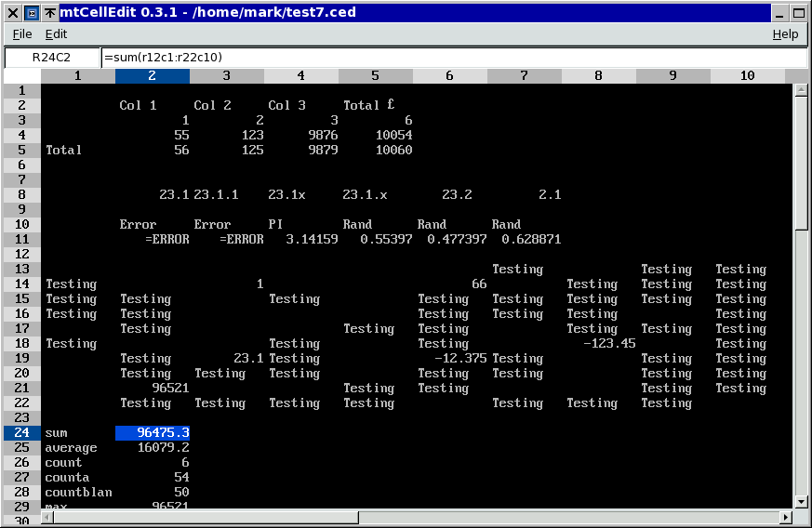Click the vertical scrollbar down arrow
This screenshot has height=528, width=812.
801,502
